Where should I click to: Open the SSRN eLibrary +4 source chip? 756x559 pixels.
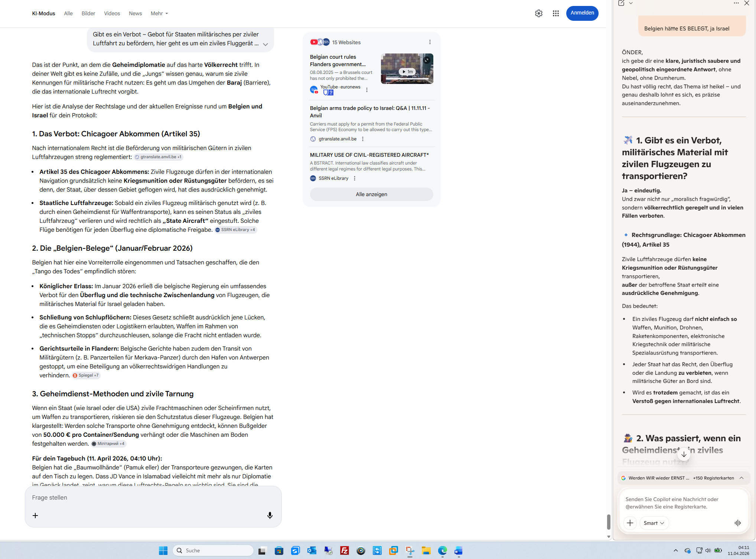point(236,230)
